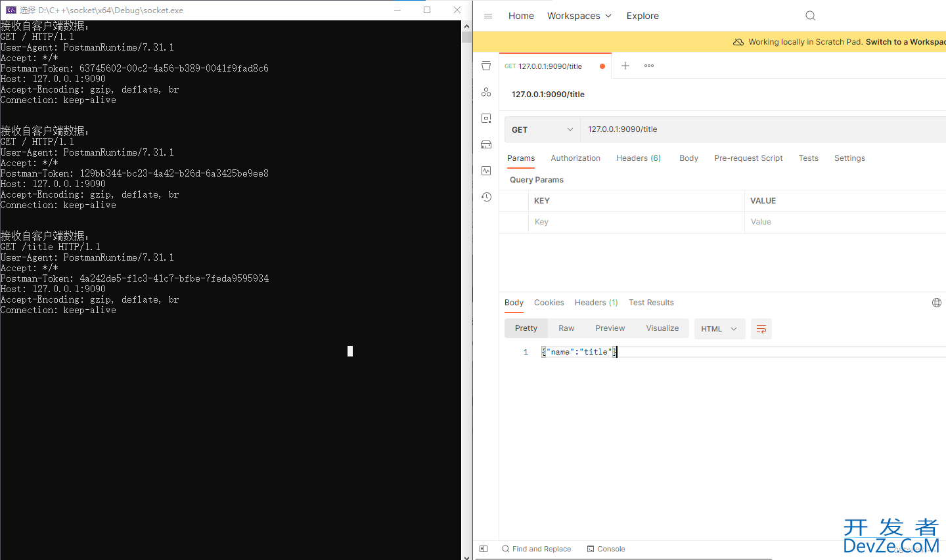
Task: Open the History clock sidebar icon
Action: pos(486,197)
